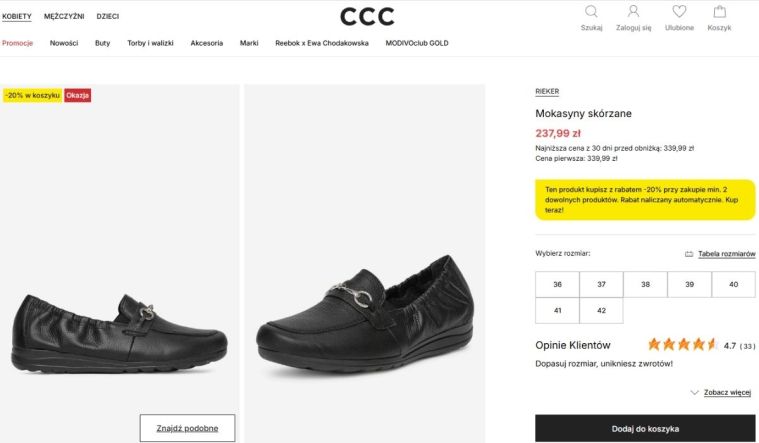Click the CCC logo
Image resolution: width=759 pixels, height=443 pixels.
(367, 16)
